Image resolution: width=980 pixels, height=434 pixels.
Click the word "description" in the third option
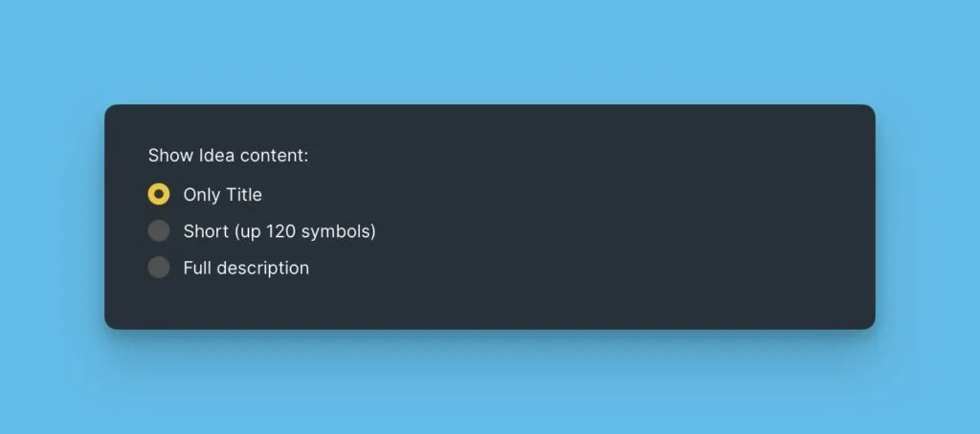pos(261,269)
